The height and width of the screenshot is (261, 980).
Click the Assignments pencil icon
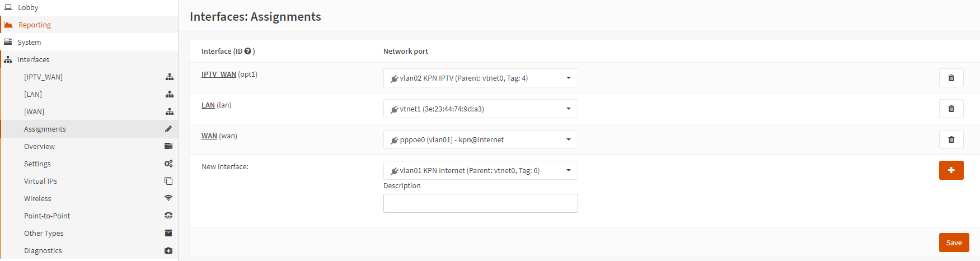tap(168, 129)
